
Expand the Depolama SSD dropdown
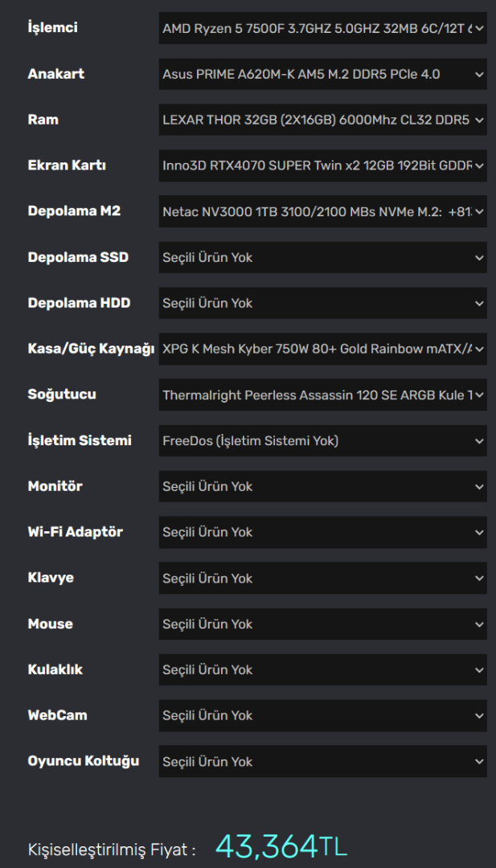(322, 257)
